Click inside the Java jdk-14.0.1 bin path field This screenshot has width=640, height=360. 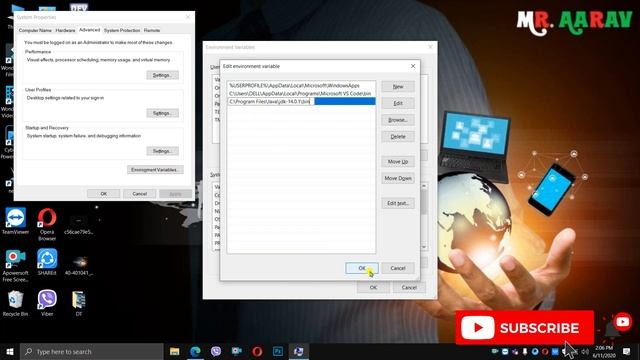click(271, 101)
